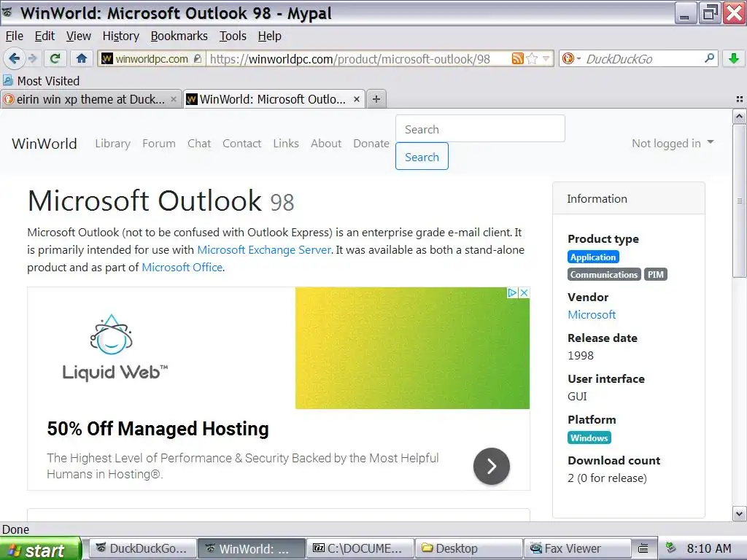
Task: Click the ad's round arrow button
Action: point(492,466)
